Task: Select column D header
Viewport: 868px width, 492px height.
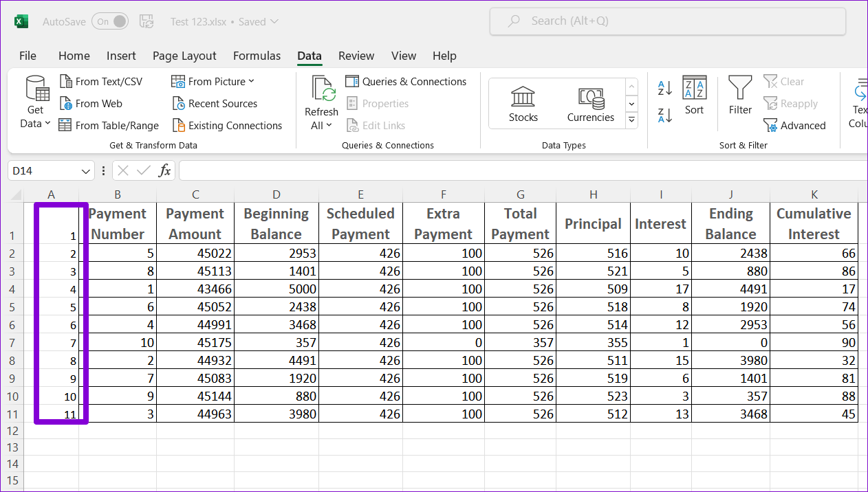Action: (x=276, y=194)
